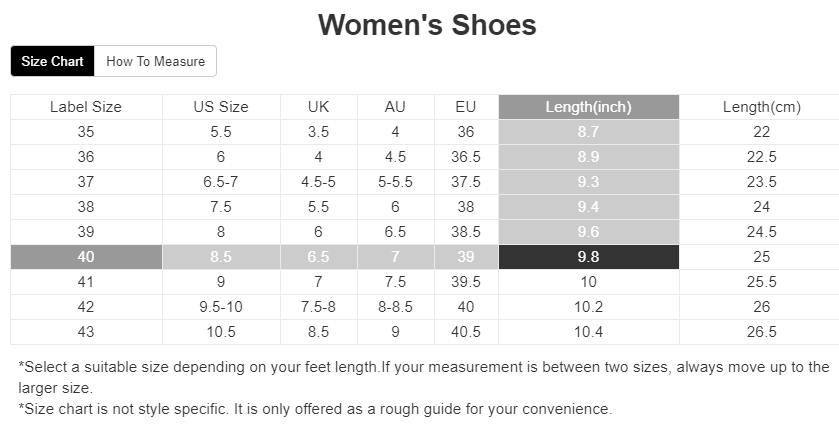Click the 9.8 inch length cell

[x=589, y=257]
